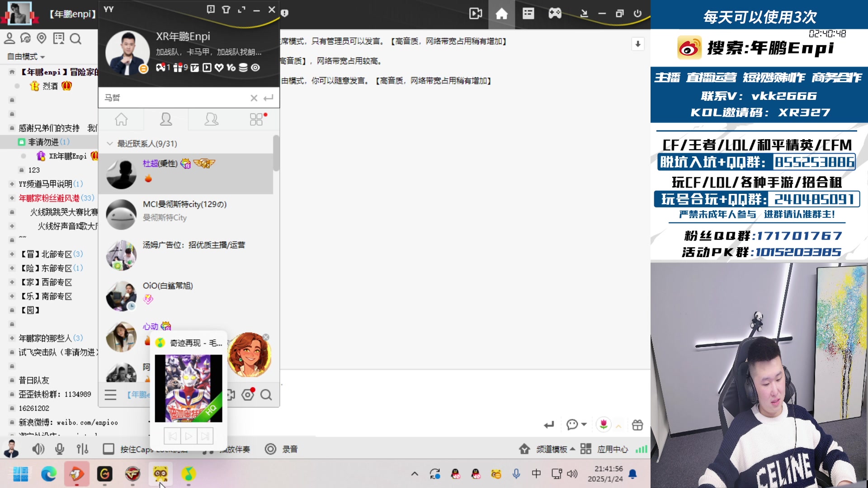868x488 pixels.
Task: Select contact 杜超(秉性)
Action: point(186,174)
